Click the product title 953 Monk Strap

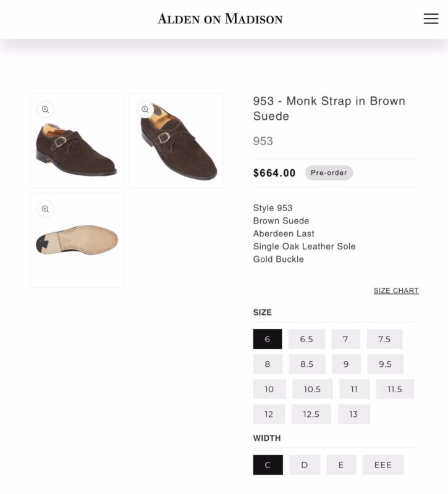[328, 108]
